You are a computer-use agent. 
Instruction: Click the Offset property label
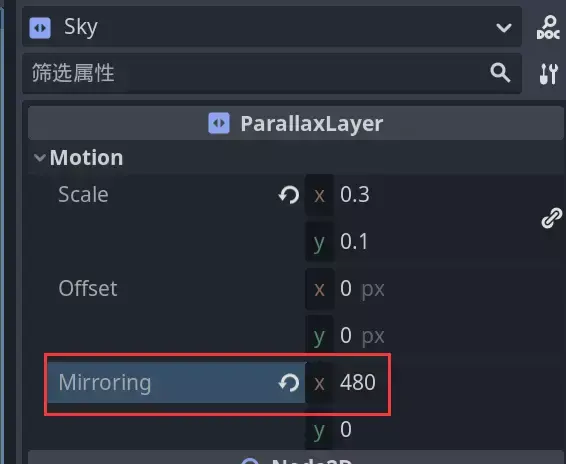[x=88, y=289]
